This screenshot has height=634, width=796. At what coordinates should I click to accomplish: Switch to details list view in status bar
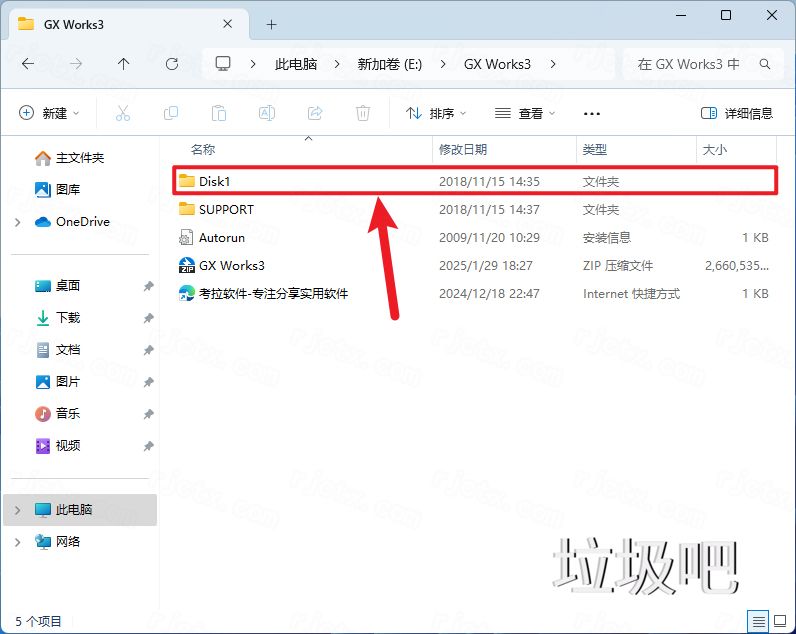pyautogui.click(x=759, y=620)
